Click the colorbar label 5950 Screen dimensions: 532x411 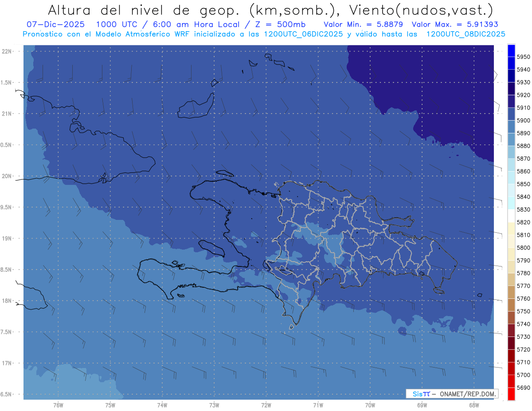[524, 57]
